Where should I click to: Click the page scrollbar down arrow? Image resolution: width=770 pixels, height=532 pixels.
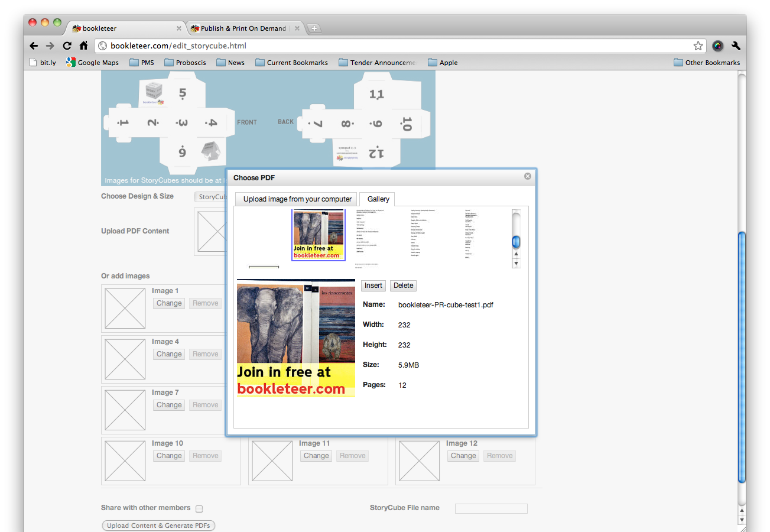pos(743,520)
